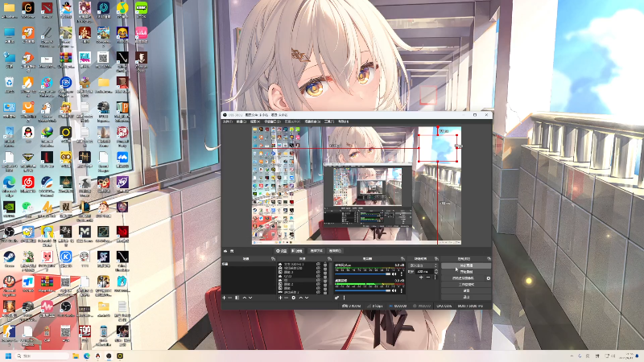The width and height of the screenshot is (644, 362).
Task: Remove the selected source with minus icon
Action: [287, 298]
